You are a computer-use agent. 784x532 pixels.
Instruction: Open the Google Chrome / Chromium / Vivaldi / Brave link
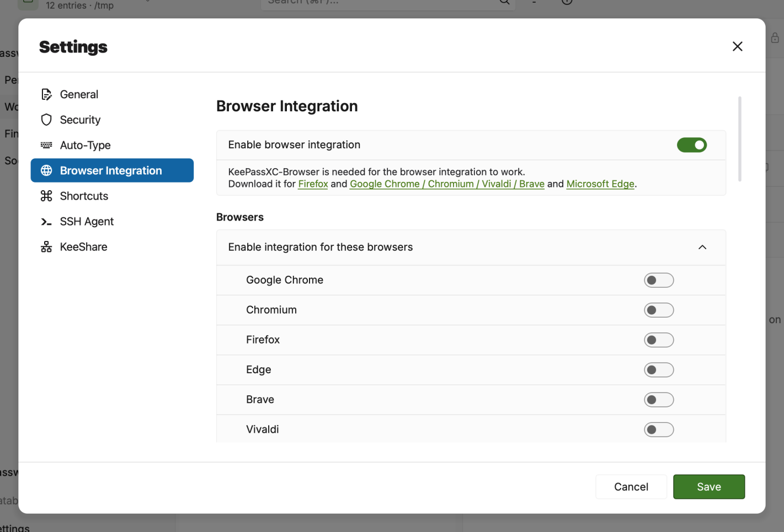pyautogui.click(x=447, y=184)
